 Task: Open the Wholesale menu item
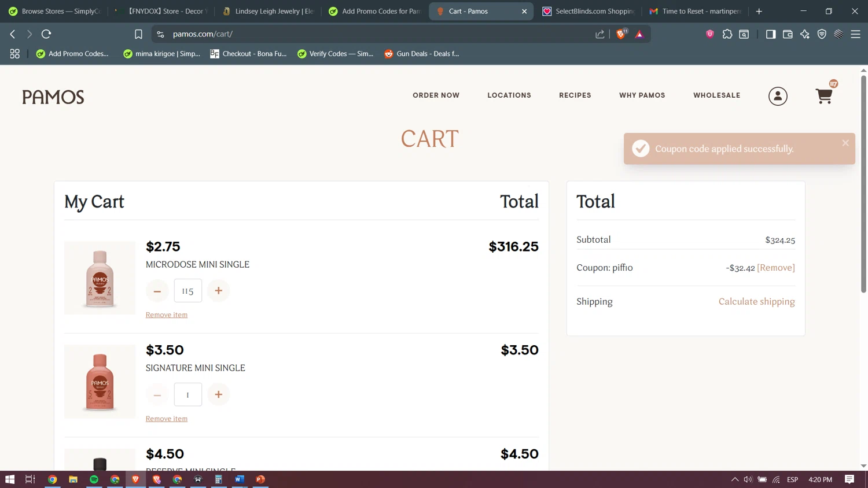tap(717, 95)
